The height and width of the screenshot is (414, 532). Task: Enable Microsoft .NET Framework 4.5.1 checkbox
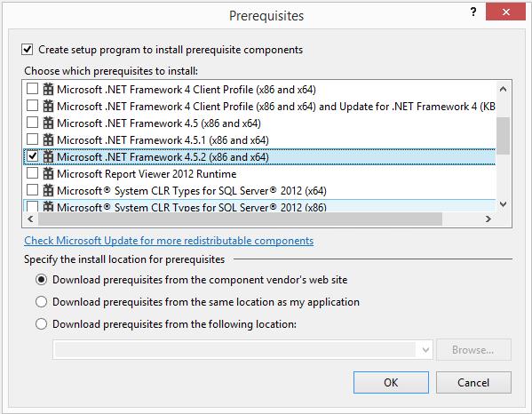click(x=32, y=139)
